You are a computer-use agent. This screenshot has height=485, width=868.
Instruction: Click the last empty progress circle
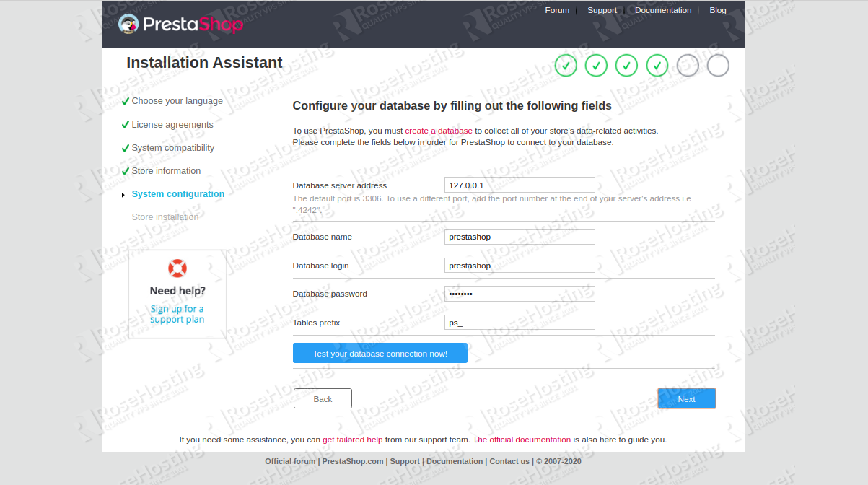coord(717,66)
